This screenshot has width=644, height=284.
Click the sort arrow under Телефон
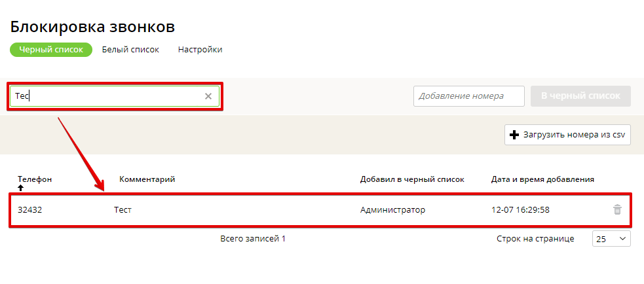click(x=21, y=188)
